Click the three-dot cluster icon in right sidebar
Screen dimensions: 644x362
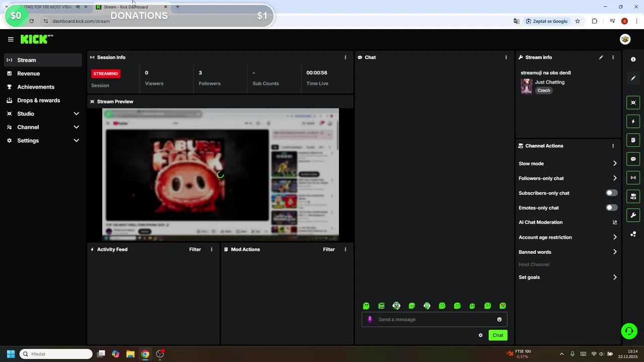click(x=633, y=234)
